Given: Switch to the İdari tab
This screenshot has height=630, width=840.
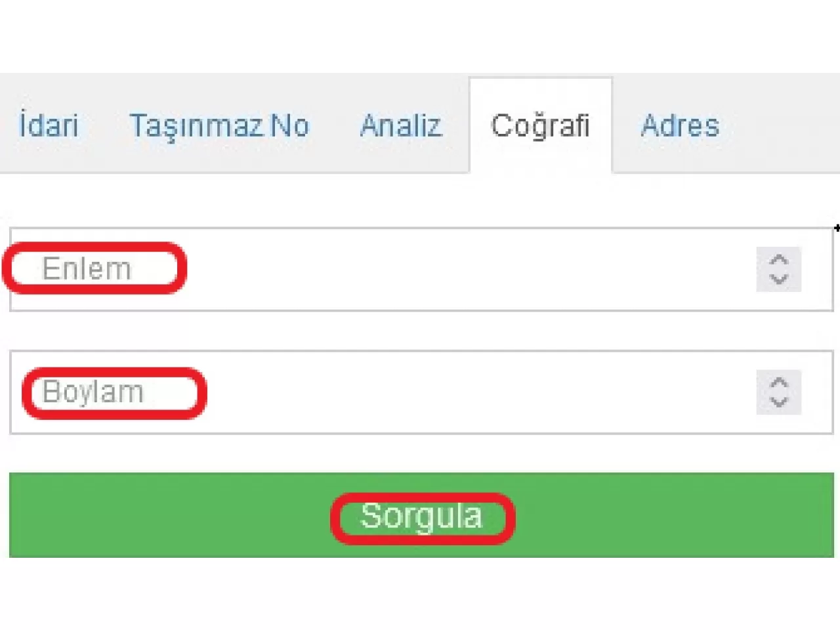Looking at the screenshot, I should [x=48, y=126].
